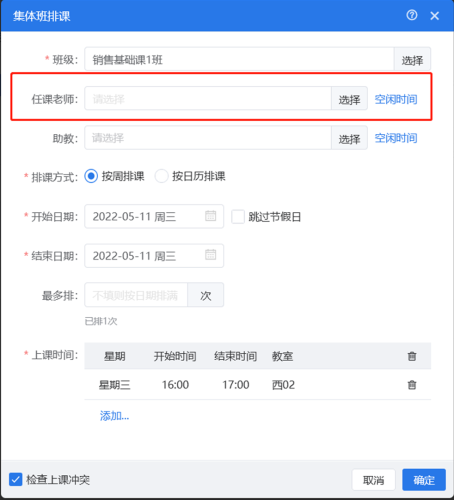Click trash icon in schedule table header

(412, 356)
